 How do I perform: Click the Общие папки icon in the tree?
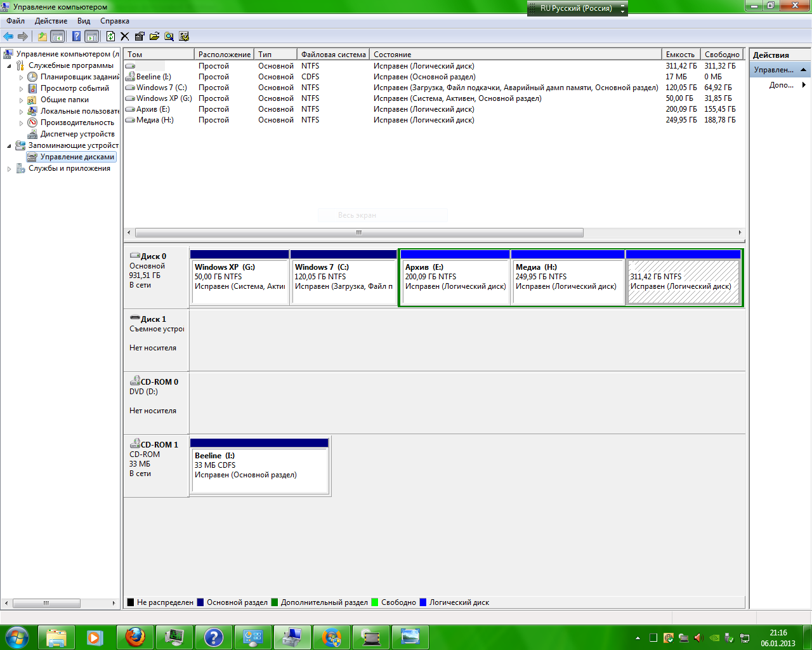click(32, 100)
